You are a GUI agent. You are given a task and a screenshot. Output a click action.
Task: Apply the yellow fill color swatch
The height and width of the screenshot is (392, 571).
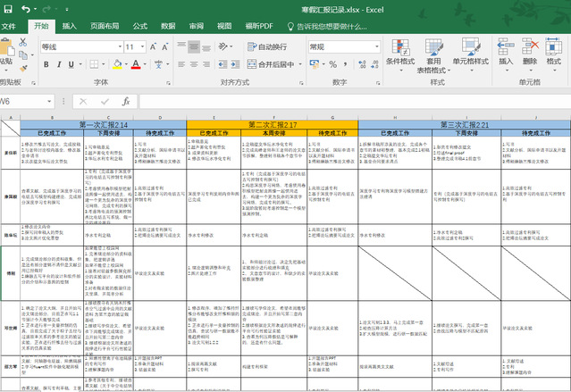116,64
